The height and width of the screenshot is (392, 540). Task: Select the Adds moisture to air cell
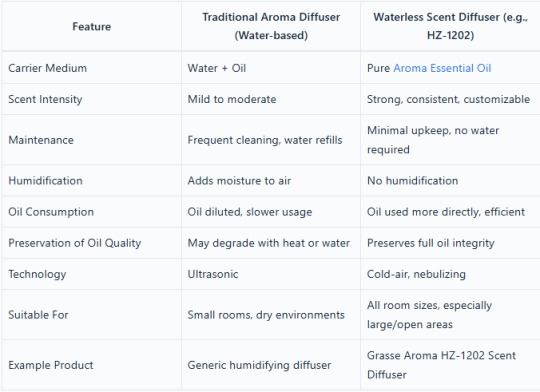pyautogui.click(x=239, y=180)
